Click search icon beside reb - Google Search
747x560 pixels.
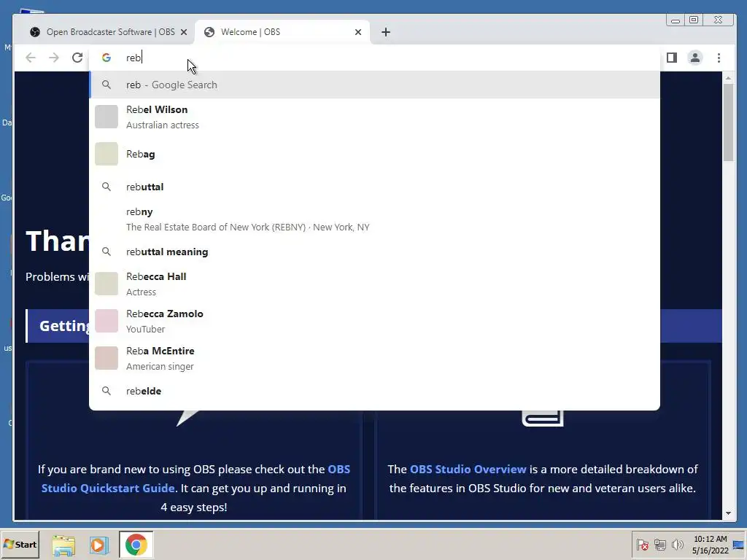click(107, 85)
